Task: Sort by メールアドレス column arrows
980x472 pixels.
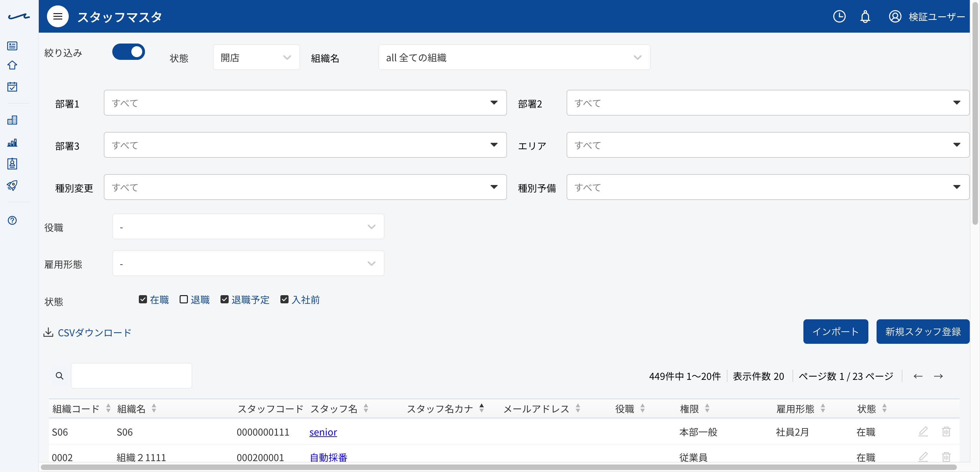Action: pos(577,408)
